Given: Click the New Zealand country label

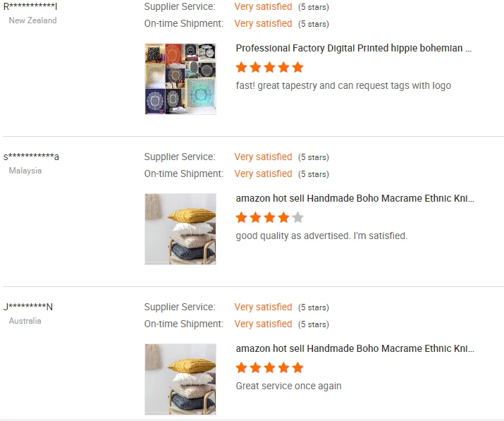Looking at the screenshot, I should [x=32, y=20].
